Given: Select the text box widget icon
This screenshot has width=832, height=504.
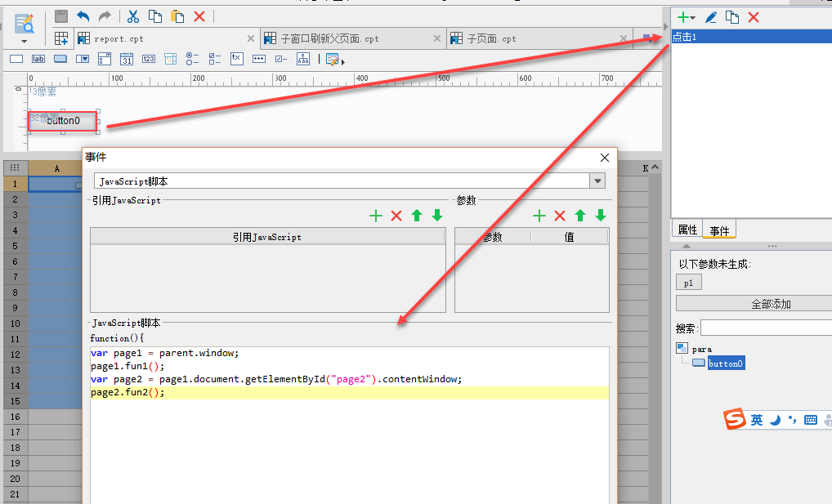Looking at the screenshot, I should coord(16,59).
